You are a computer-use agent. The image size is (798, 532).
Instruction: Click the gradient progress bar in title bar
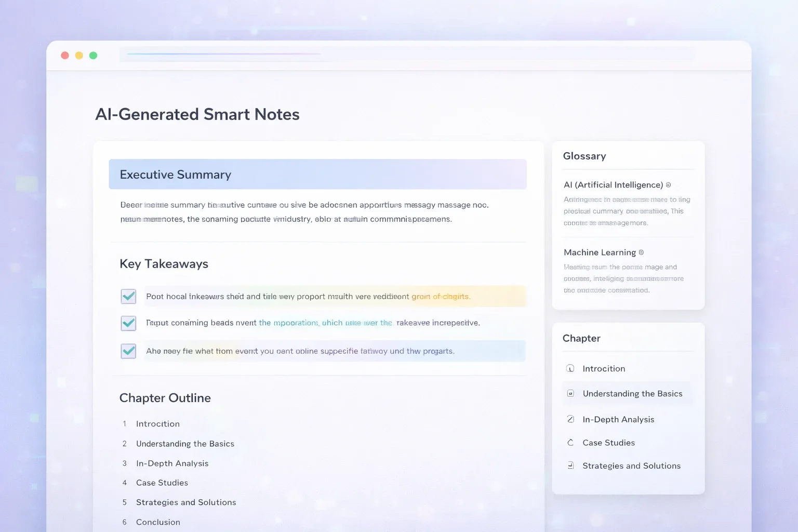click(224, 54)
